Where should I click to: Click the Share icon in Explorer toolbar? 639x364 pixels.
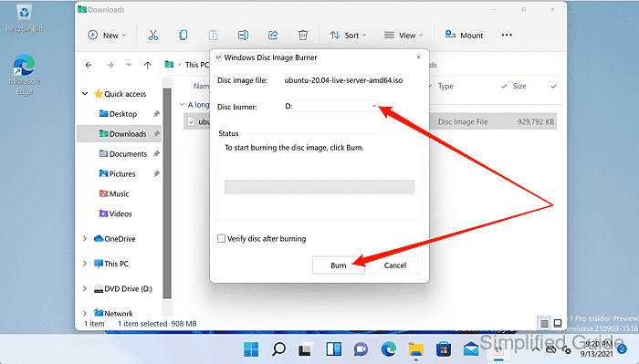click(x=273, y=36)
